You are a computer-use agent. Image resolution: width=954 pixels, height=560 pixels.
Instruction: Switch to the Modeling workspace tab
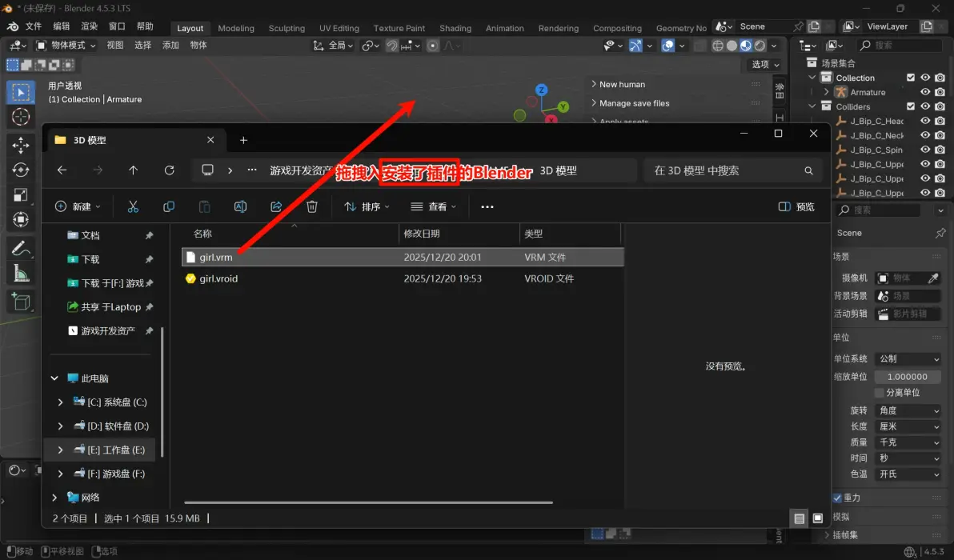pos(236,28)
